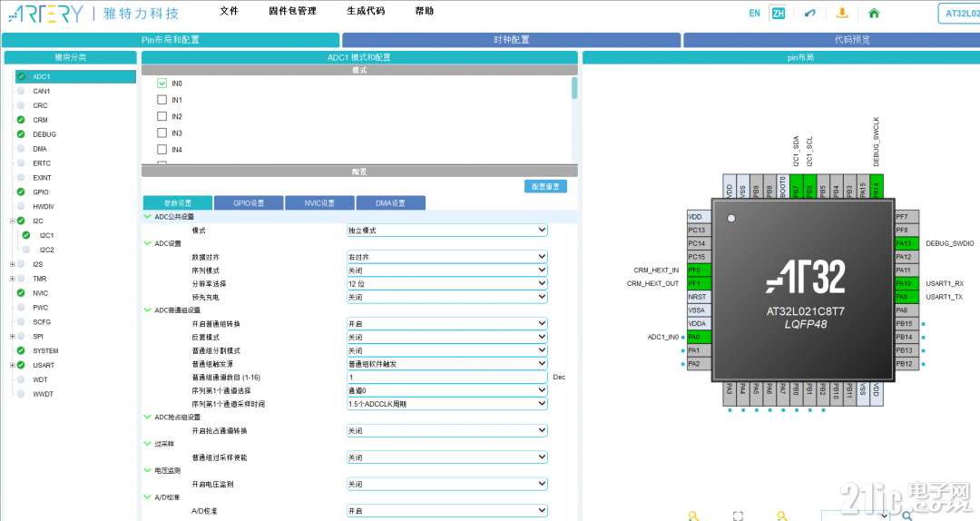Click the blue pin search magnifier
Screen dimensions: 980x521
pos(907,516)
